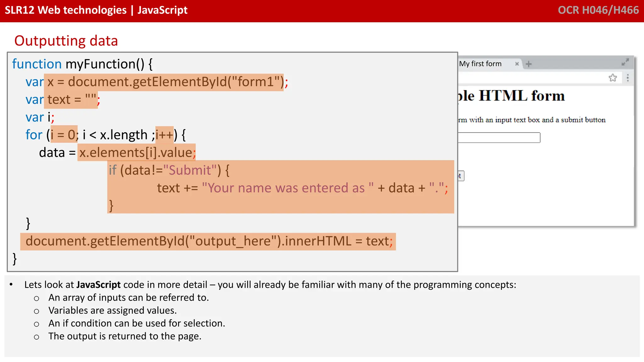644x362 pixels.
Task: Click into the form's text input box
Action: click(x=499, y=138)
